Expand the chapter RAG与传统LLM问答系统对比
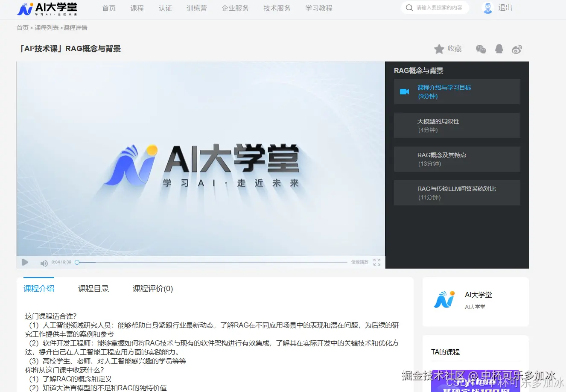Viewport: 566px width, 392px height. point(457,193)
